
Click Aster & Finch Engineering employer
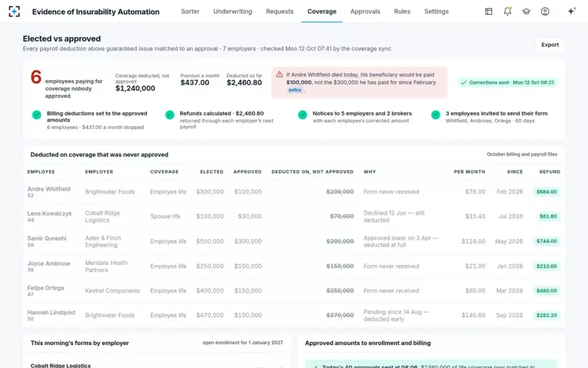coord(103,241)
